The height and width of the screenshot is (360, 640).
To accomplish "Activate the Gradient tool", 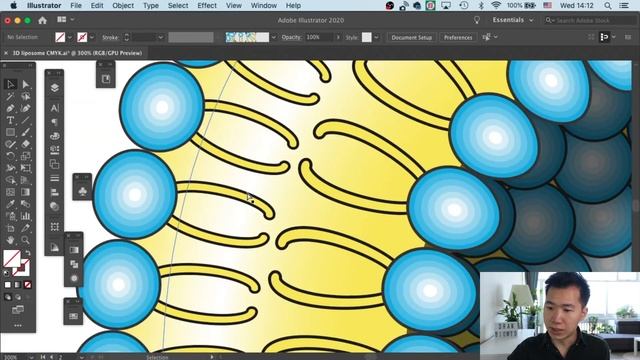I will pyautogui.click(x=26, y=192).
